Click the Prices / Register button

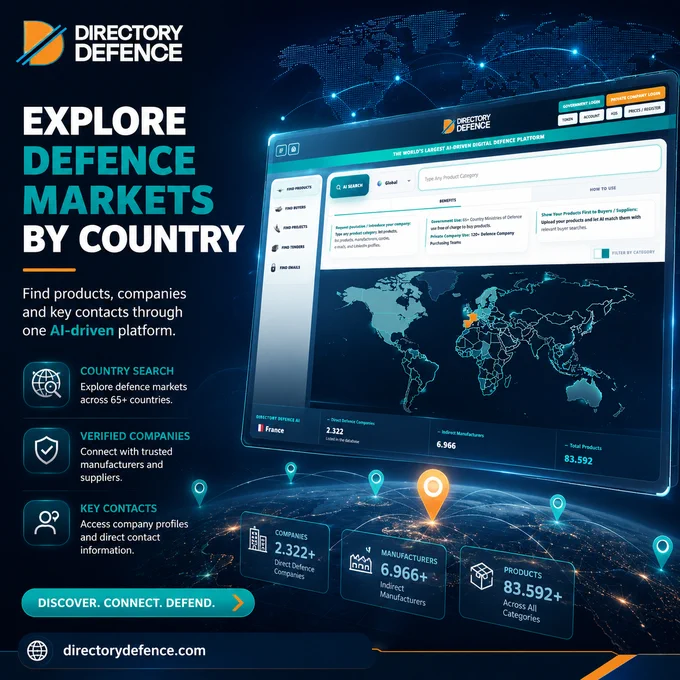pos(644,109)
